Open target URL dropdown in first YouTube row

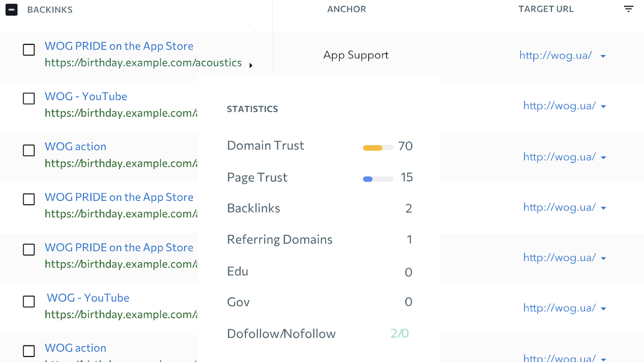tap(603, 107)
